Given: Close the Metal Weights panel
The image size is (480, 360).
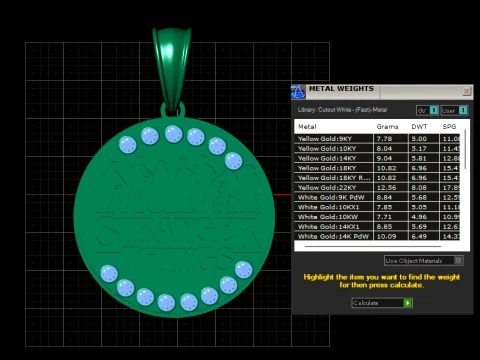Looking at the screenshot, I should pos(467,91).
